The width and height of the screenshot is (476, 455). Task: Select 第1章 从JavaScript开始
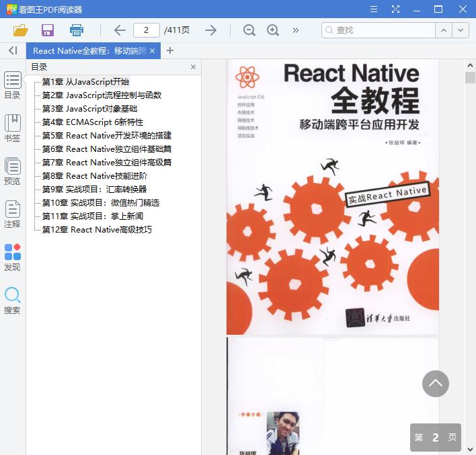pos(85,81)
